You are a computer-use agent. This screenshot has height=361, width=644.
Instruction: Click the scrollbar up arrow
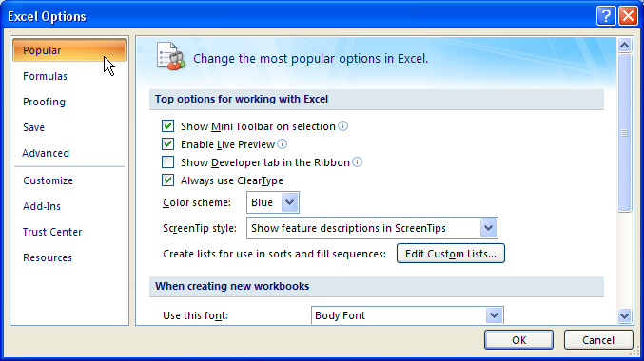coord(624,46)
